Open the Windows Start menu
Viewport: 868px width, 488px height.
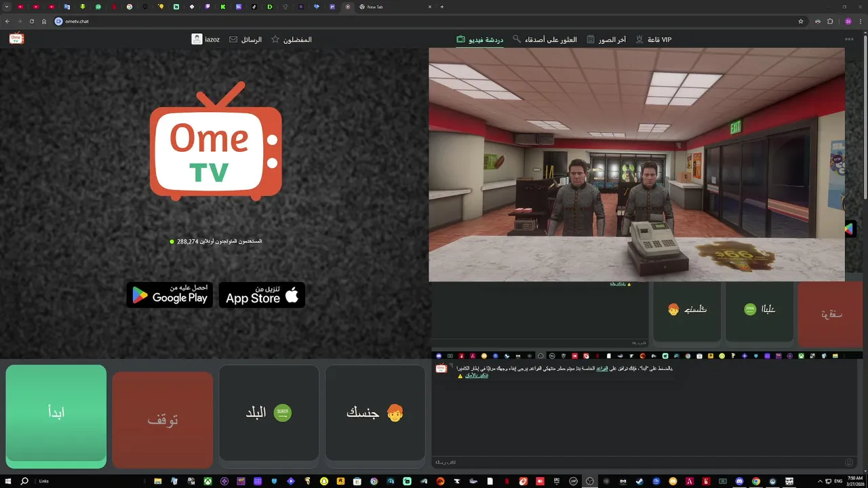pos(7,481)
